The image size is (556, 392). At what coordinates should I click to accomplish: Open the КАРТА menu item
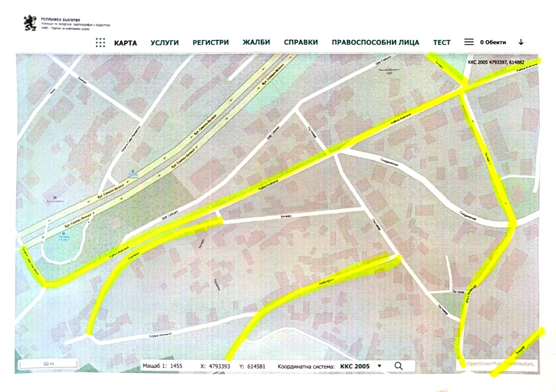pos(126,43)
